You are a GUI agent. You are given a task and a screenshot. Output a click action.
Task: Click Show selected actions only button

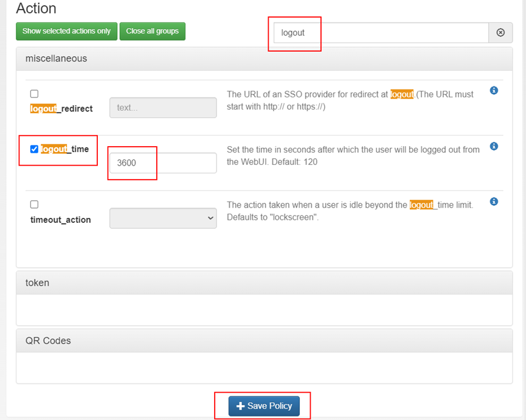tap(66, 31)
